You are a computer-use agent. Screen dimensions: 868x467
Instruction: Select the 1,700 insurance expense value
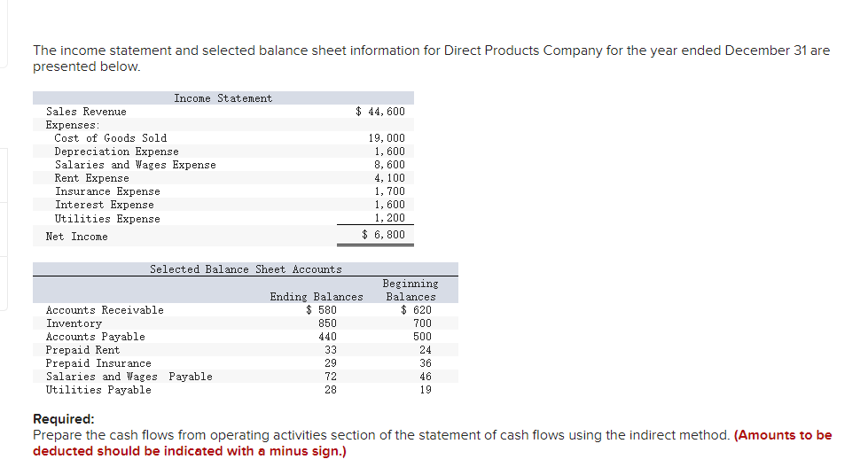390,191
